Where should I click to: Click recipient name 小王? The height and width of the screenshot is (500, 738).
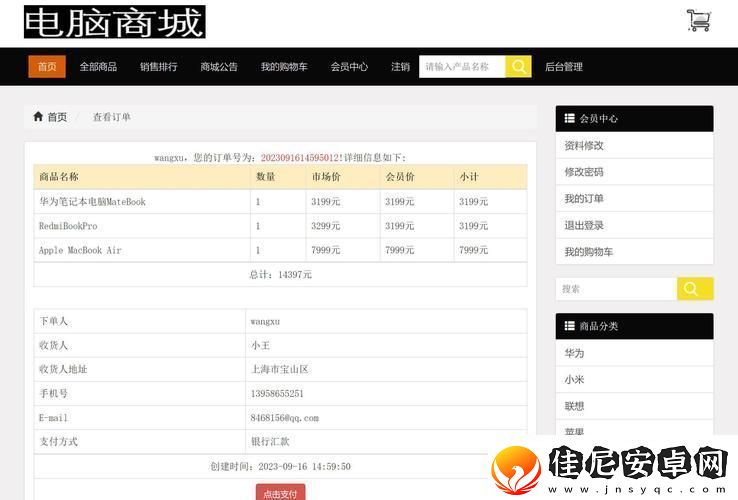pos(260,345)
